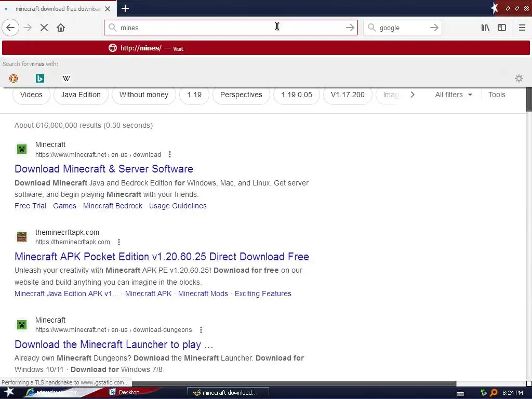Image resolution: width=532 pixels, height=399 pixels.
Task: Open Minecraft Java Edition APK sitelink
Action: 66,294
